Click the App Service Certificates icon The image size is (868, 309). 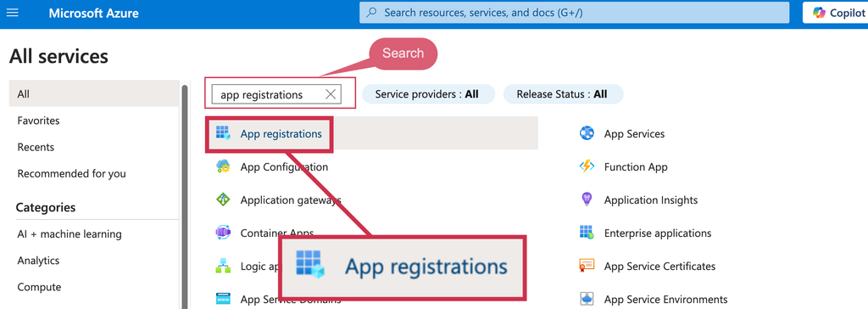587,267
